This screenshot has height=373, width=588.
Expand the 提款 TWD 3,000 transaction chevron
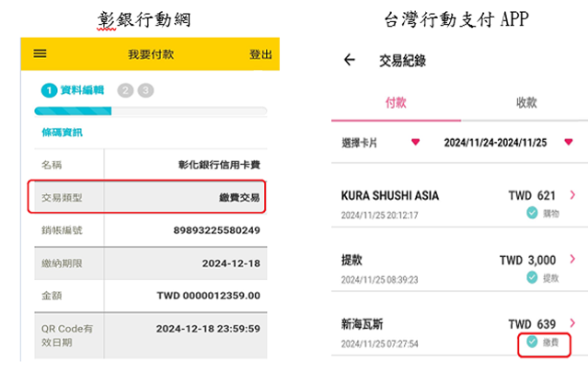pos(572,260)
